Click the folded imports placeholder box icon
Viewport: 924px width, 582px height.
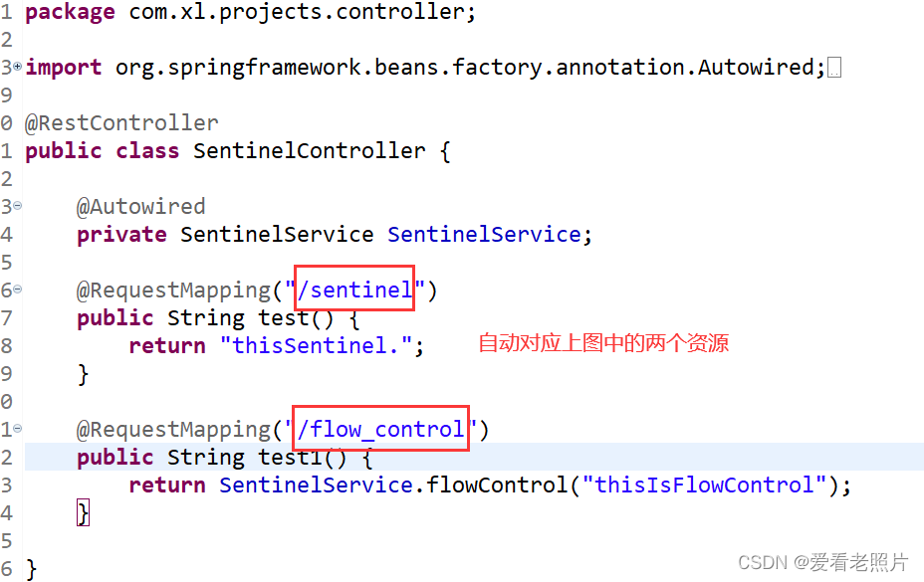(x=833, y=68)
